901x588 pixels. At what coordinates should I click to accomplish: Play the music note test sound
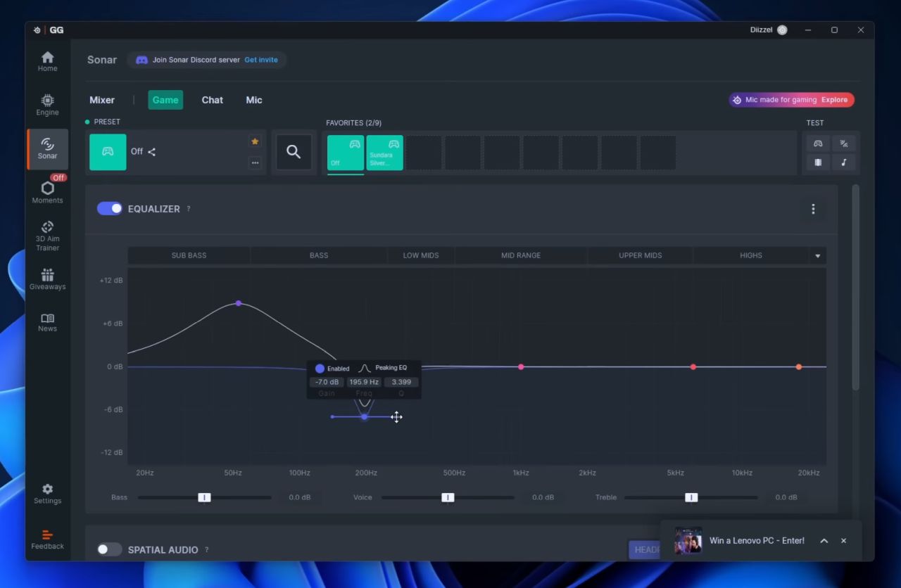pos(843,162)
